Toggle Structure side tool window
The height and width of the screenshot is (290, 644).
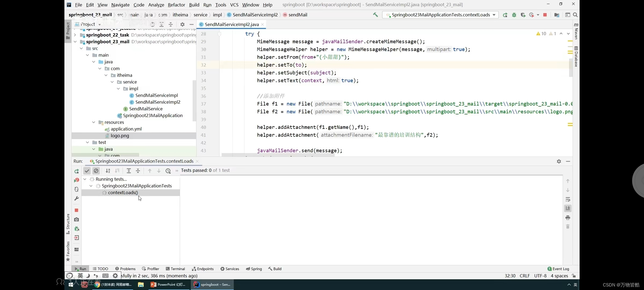[x=68, y=223]
